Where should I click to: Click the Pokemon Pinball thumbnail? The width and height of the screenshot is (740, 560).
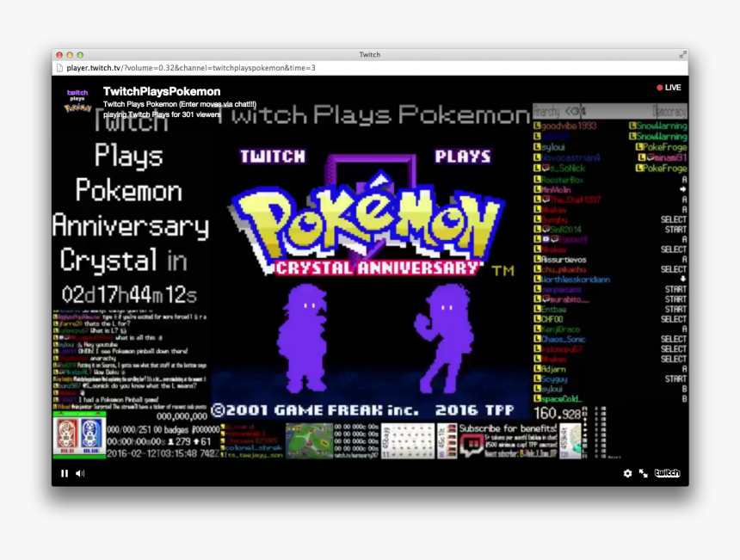click(x=309, y=440)
